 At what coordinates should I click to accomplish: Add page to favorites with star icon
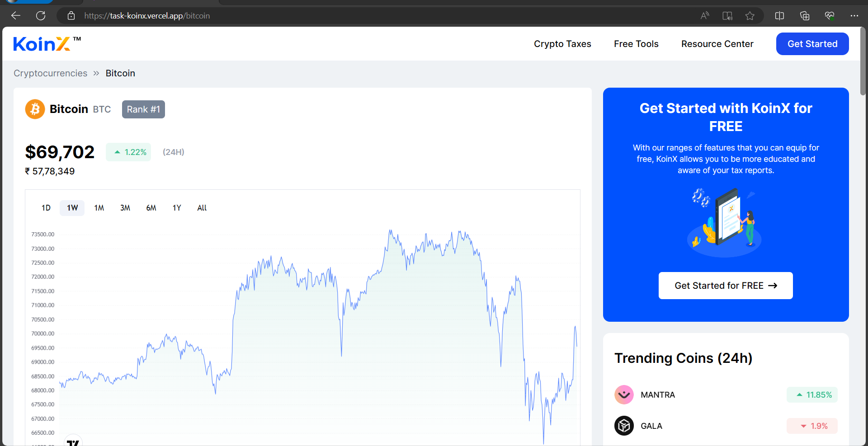click(750, 16)
